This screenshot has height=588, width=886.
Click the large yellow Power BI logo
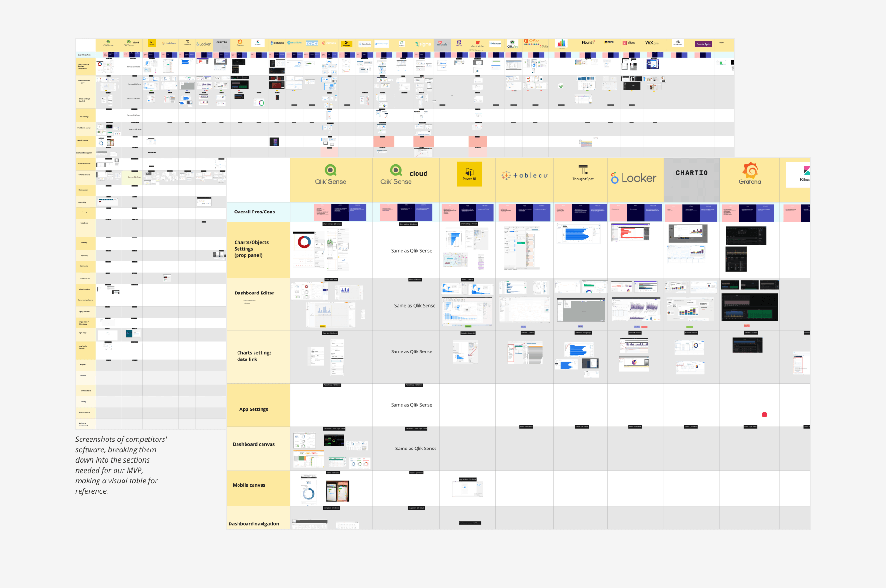tap(469, 174)
